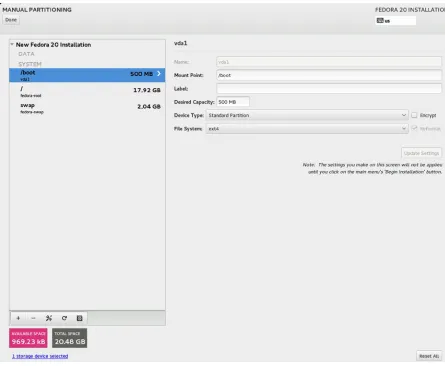Viewport: 445px width, 366px height.
Task: Click the Reset All button
Action: click(429, 356)
